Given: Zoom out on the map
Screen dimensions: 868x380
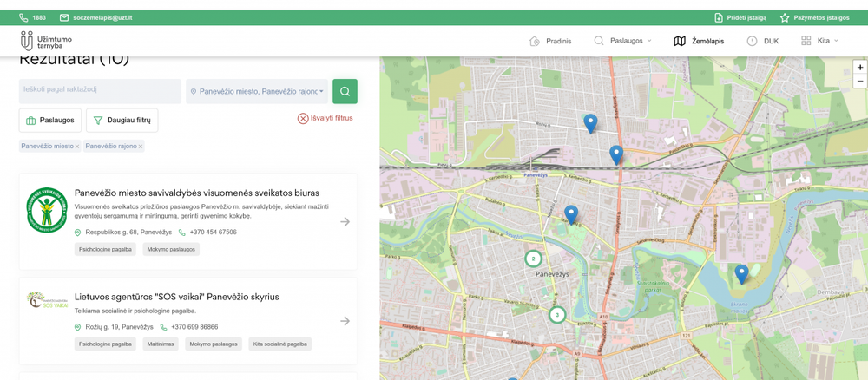Looking at the screenshot, I should [x=859, y=81].
